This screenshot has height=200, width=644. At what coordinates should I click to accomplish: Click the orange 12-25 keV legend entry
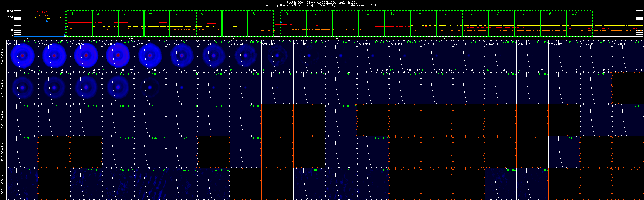41,15
